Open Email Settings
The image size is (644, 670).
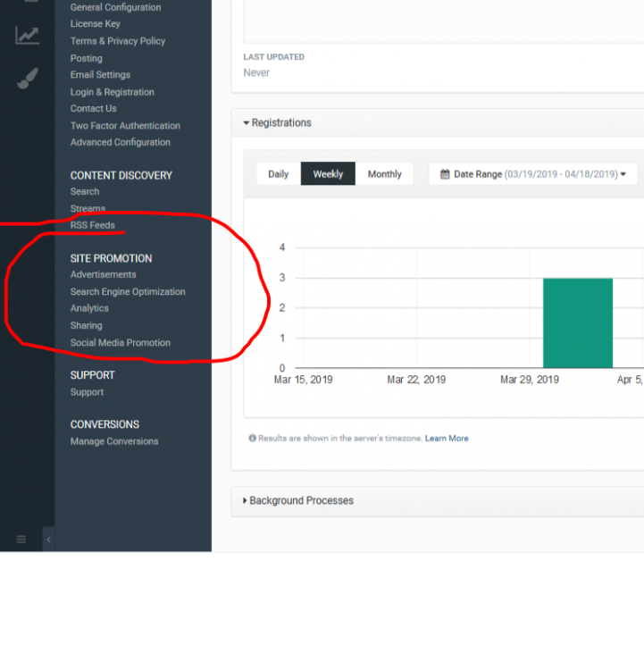[100, 75]
